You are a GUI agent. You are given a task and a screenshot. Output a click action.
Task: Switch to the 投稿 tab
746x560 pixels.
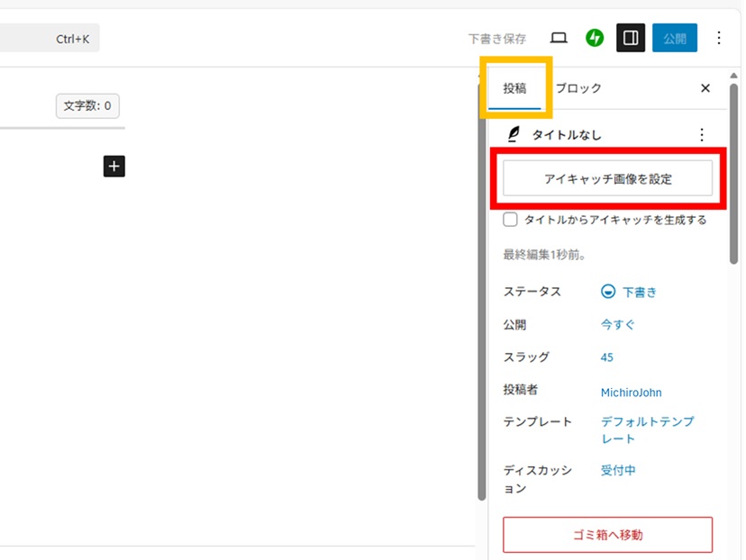(514, 88)
